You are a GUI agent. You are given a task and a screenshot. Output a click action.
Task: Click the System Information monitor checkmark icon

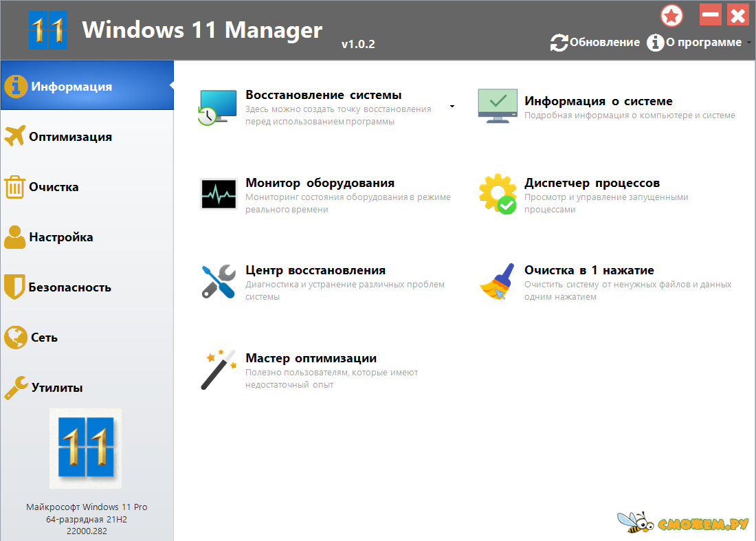point(498,106)
